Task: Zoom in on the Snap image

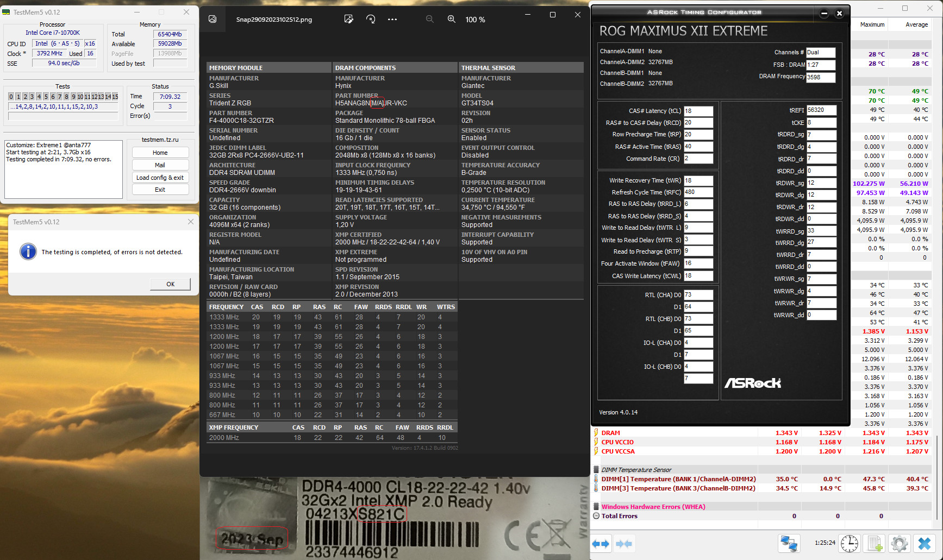Action: point(451,19)
